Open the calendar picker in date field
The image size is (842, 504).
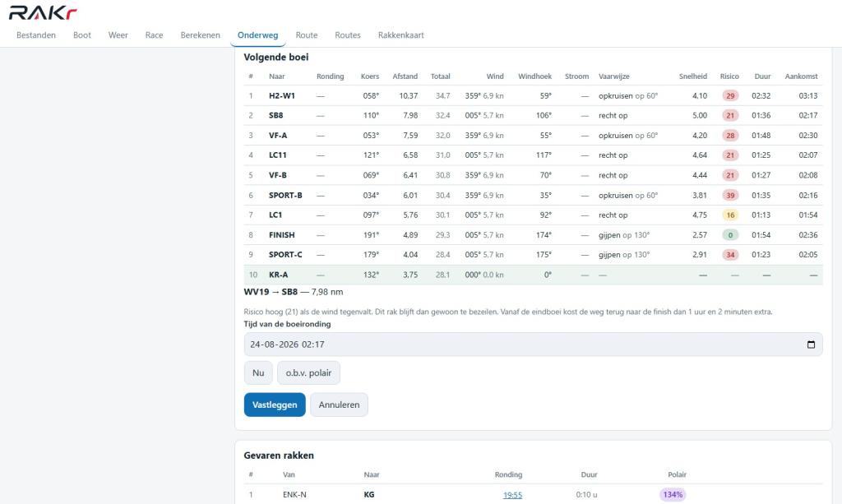[x=811, y=344]
